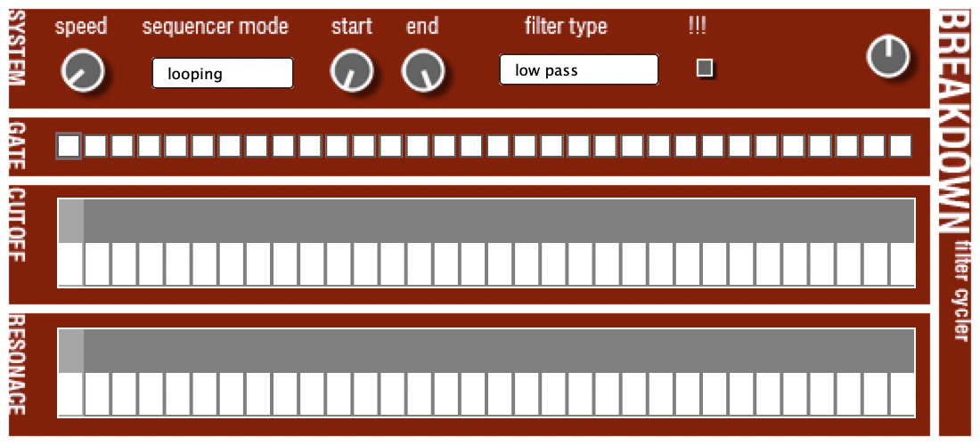The height and width of the screenshot is (445, 980).
Task: Click the BREAKDOWN title logo
Action: [954, 120]
